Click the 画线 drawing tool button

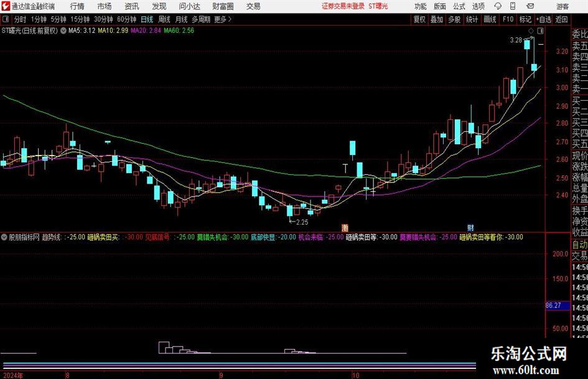(490, 19)
